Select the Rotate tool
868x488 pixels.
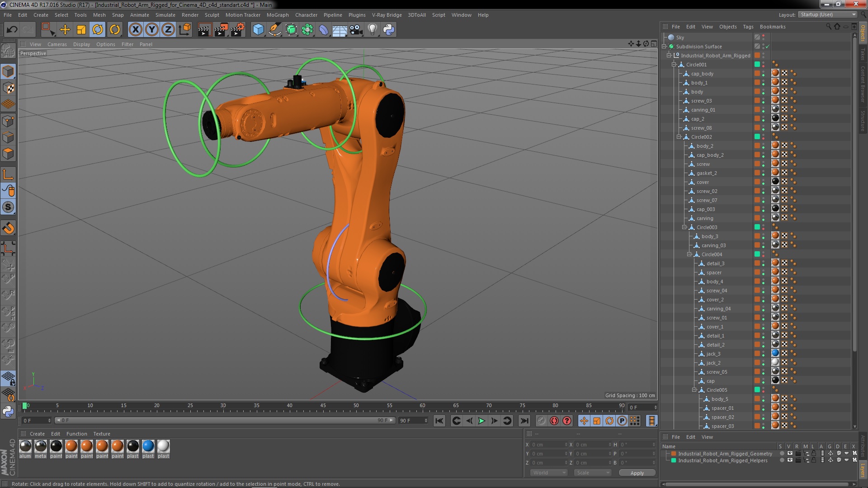point(98,30)
